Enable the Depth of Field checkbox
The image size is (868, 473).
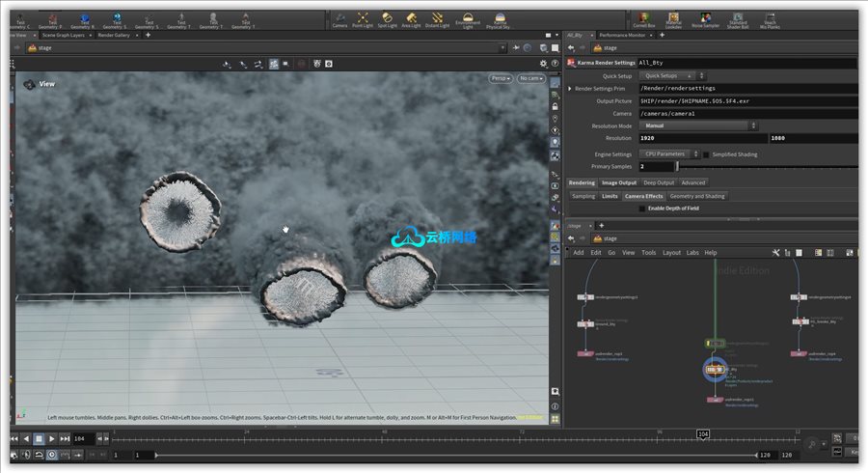[x=642, y=209]
